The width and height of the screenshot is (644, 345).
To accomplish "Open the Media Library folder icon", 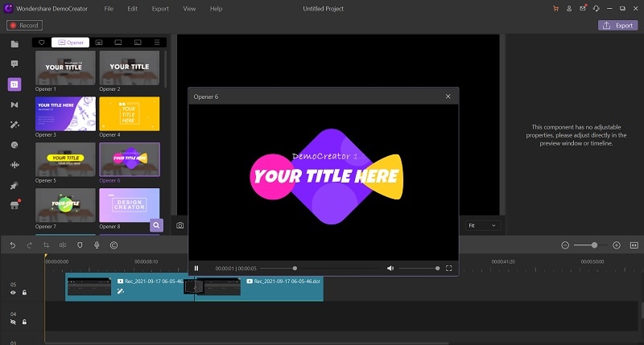I will (14, 44).
